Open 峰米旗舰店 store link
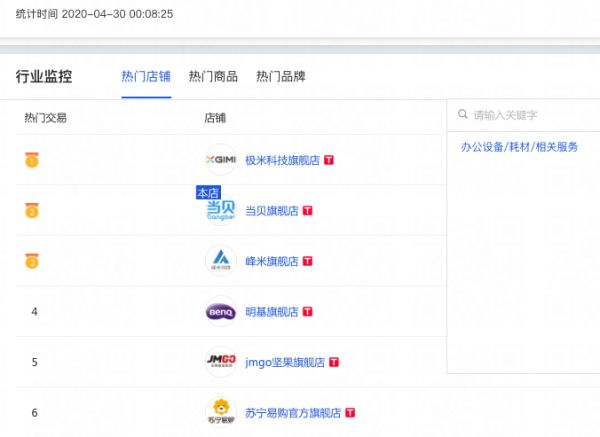600x437 pixels. tap(272, 261)
